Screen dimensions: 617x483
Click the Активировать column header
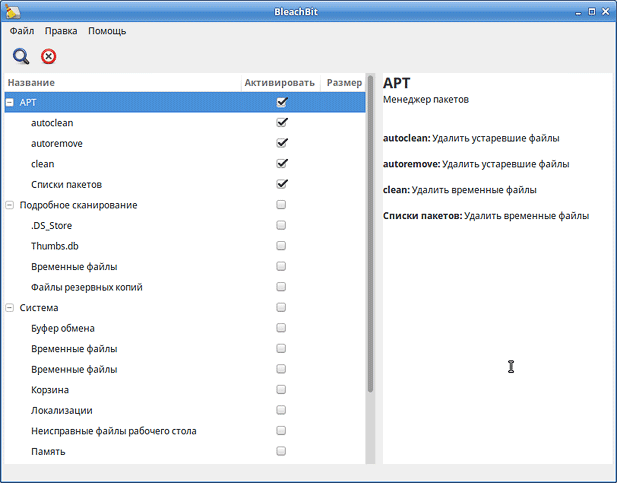[x=280, y=83]
